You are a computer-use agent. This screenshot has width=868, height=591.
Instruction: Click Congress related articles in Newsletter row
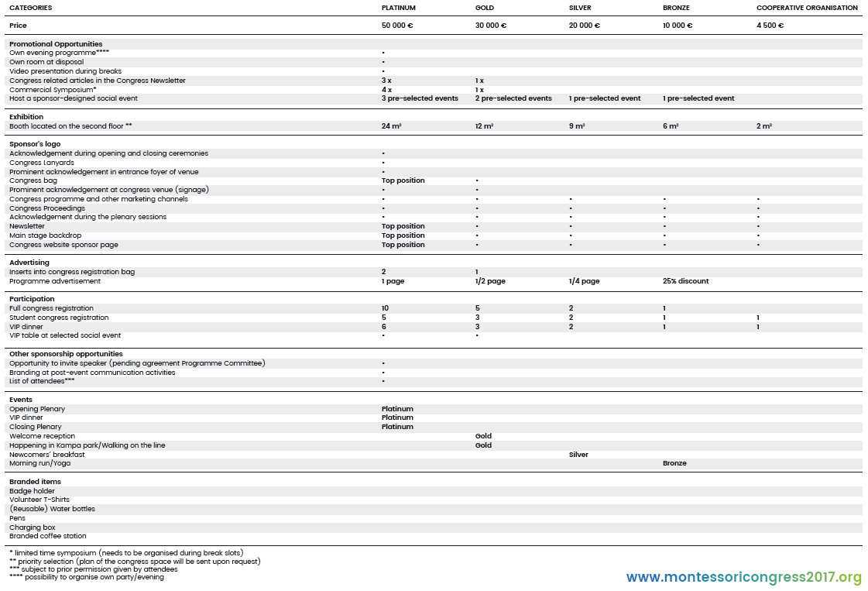click(x=98, y=81)
